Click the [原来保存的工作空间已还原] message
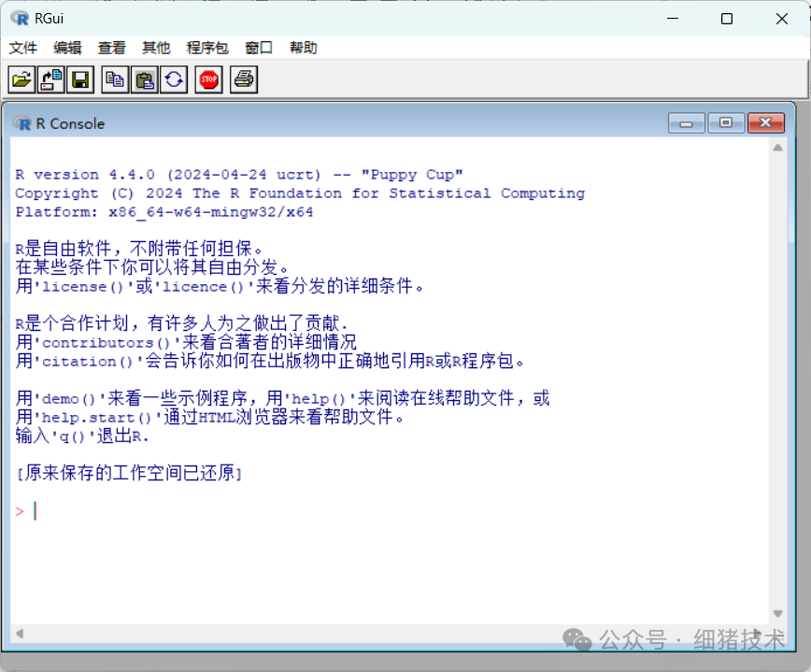811x672 pixels. coord(129,473)
